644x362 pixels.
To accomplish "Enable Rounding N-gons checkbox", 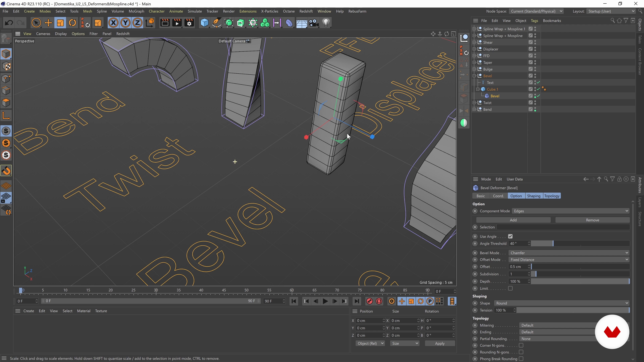I will [521, 352].
